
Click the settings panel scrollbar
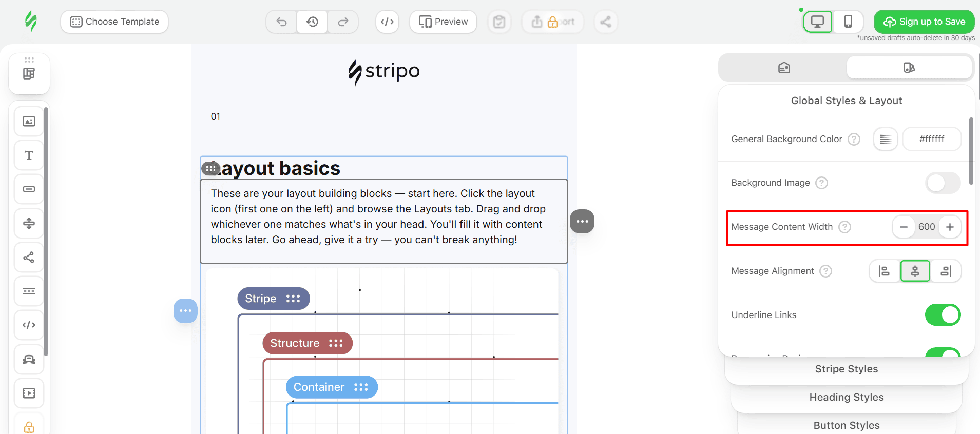pyautogui.click(x=971, y=151)
